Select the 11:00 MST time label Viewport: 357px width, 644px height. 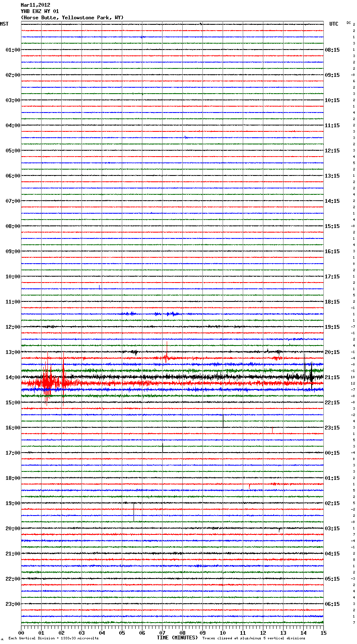coord(13,302)
